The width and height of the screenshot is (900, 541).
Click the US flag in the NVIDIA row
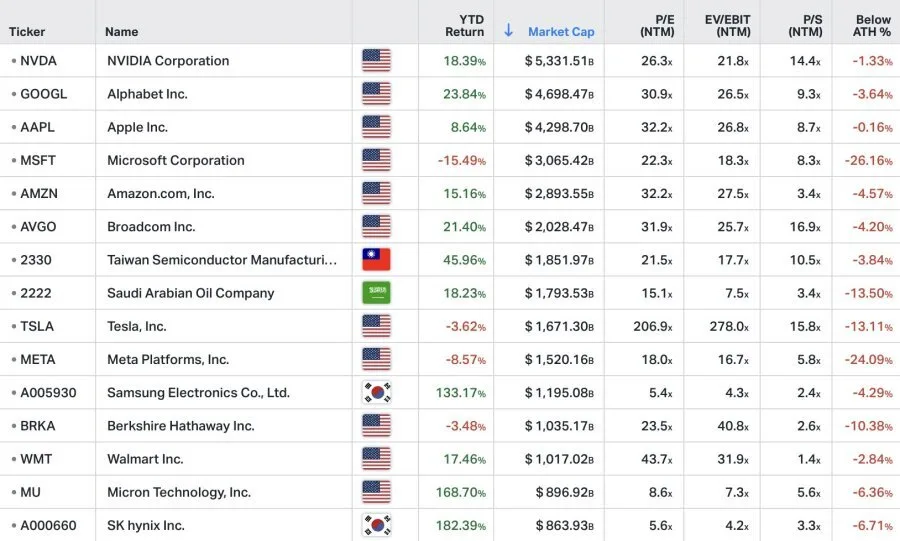tap(377, 61)
